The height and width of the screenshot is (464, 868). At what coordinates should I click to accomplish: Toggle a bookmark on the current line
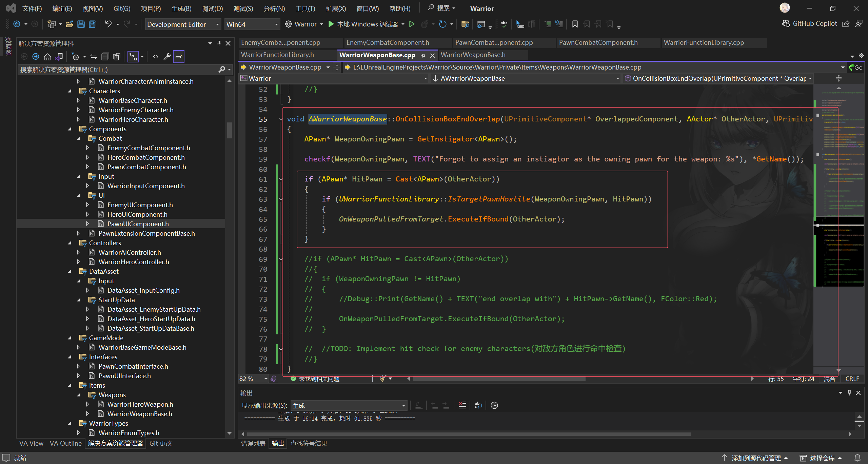[575, 24]
